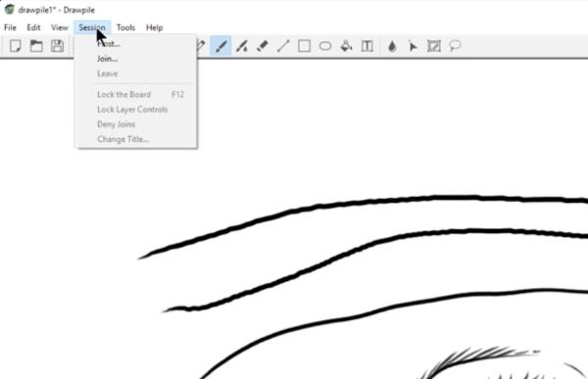Select the Rectangle tool
Viewport: 588px width, 379px height.
[x=304, y=46]
